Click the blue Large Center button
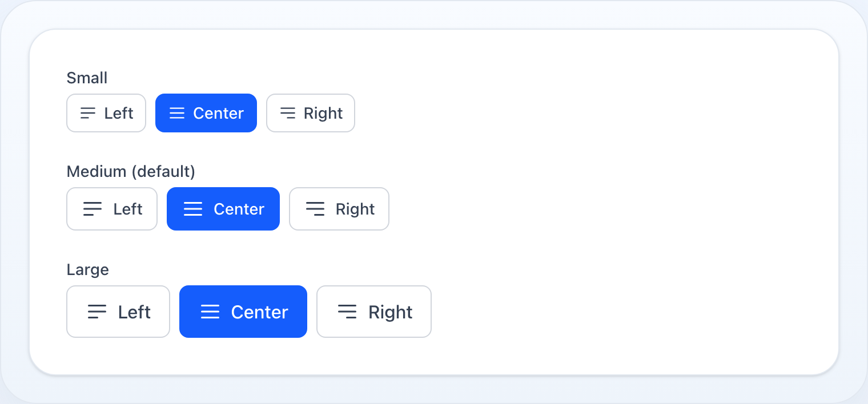The image size is (868, 404). [x=243, y=312]
